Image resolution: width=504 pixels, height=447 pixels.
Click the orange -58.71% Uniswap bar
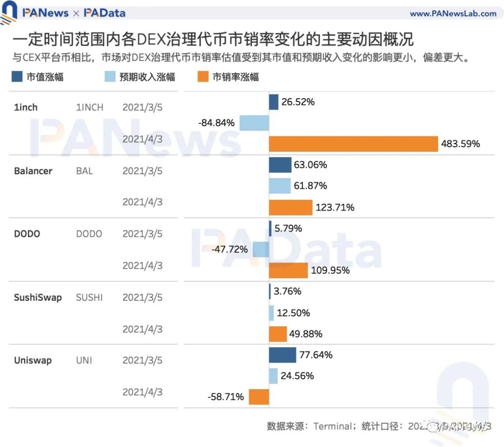click(x=259, y=397)
